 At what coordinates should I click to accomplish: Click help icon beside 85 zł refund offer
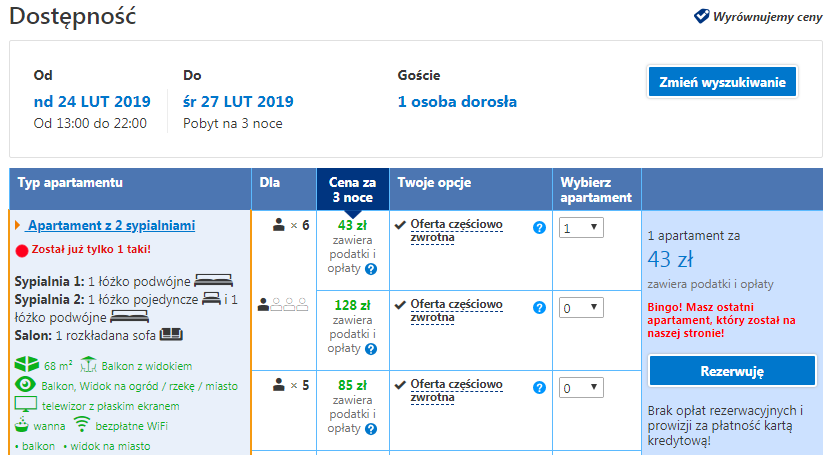(539, 387)
